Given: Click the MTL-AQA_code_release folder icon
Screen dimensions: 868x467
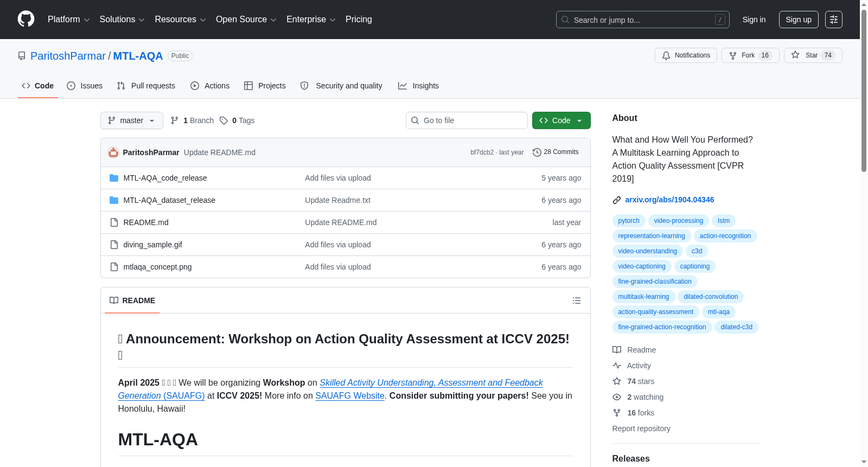Looking at the screenshot, I should (x=114, y=178).
